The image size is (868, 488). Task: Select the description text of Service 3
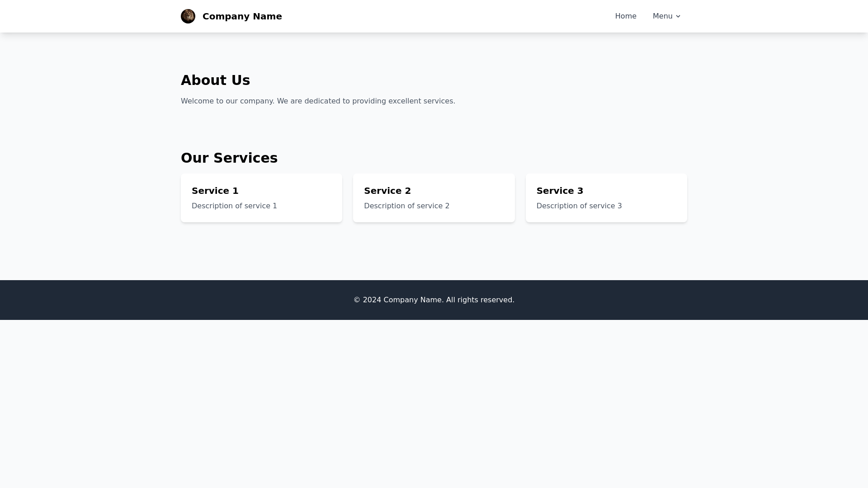click(x=579, y=206)
